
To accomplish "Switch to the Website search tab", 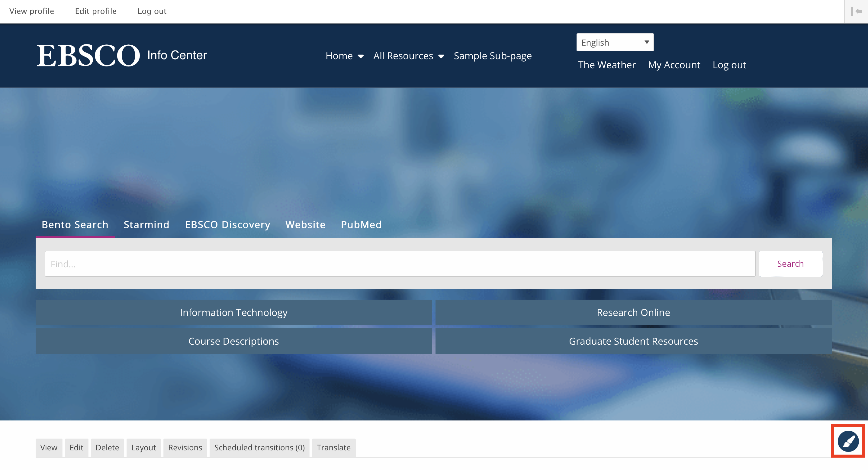I will coord(305,224).
